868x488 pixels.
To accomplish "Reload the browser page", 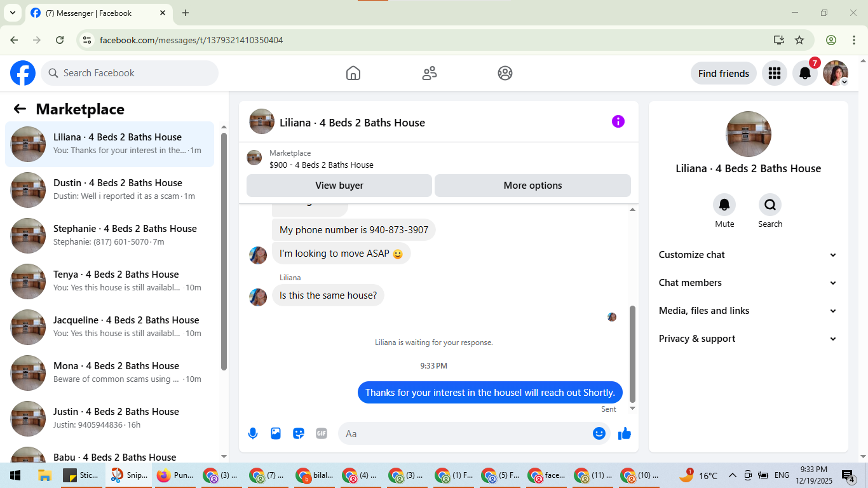I will click(x=60, y=40).
